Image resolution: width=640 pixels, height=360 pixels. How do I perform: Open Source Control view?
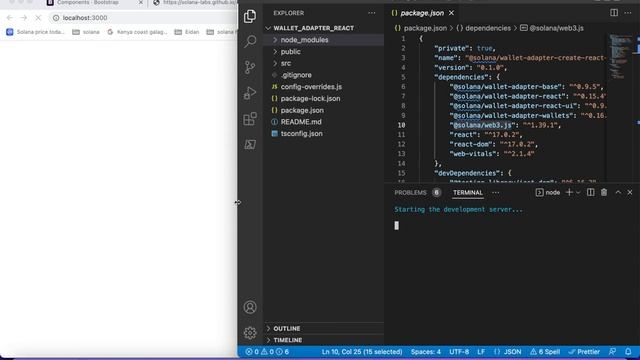coord(250,67)
